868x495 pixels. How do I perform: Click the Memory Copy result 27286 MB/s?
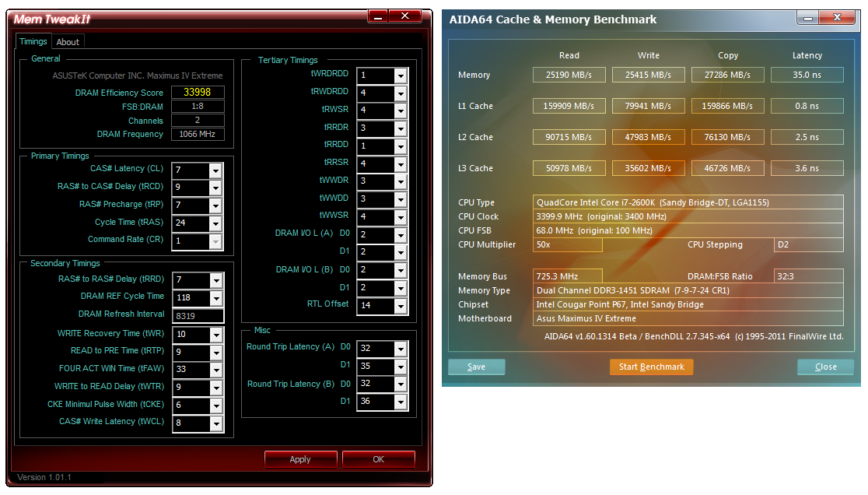tap(727, 75)
